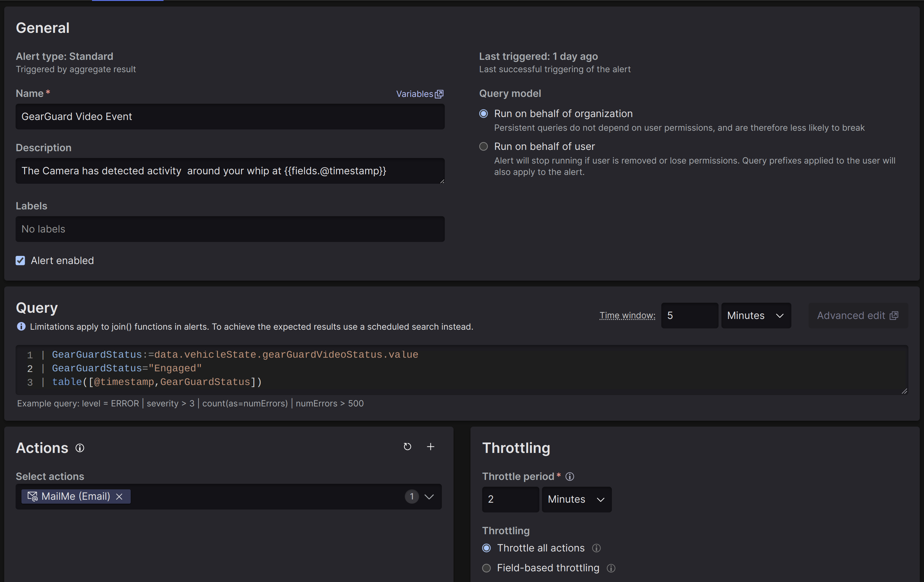This screenshot has height=582, width=924.
Task: Click info icon next to Throttle all actions
Action: 596,548
